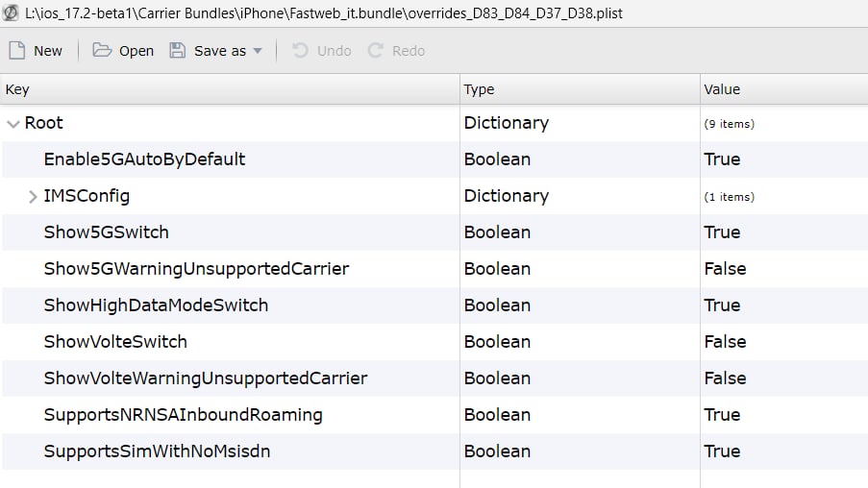This screenshot has width=868, height=488.
Task: Click the Open button label
Action: [x=136, y=51]
